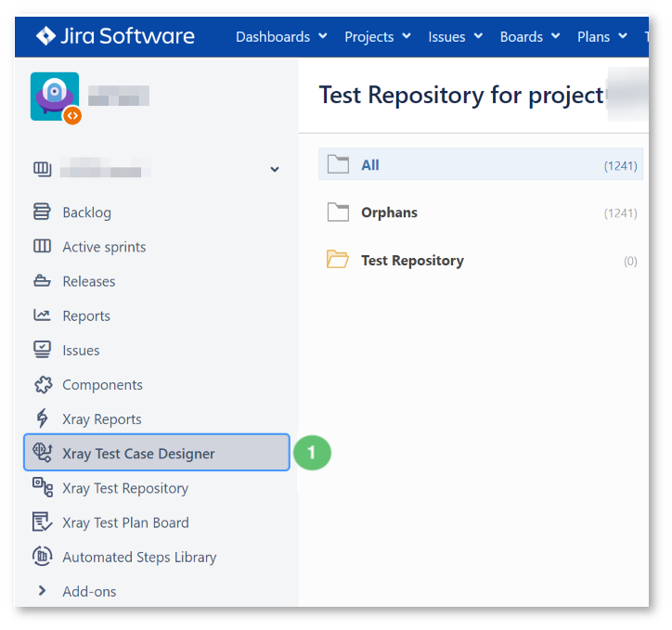Open Reports from the sidebar
This screenshot has width=672, height=630.
pyautogui.click(x=86, y=316)
